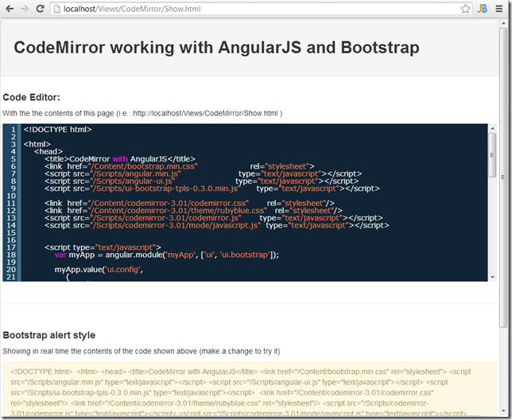
Task: Click the browser forward arrow
Action: [25, 9]
